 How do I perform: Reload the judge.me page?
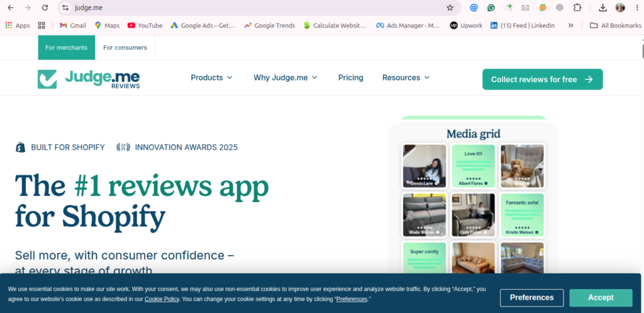pyautogui.click(x=45, y=8)
